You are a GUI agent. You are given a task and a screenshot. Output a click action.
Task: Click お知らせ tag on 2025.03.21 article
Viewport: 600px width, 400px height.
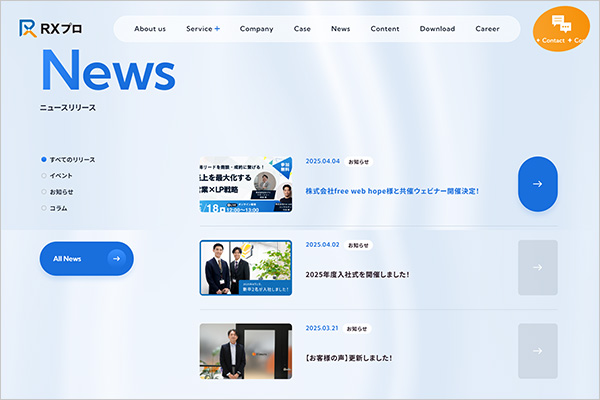pyautogui.click(x=357, y=328)
